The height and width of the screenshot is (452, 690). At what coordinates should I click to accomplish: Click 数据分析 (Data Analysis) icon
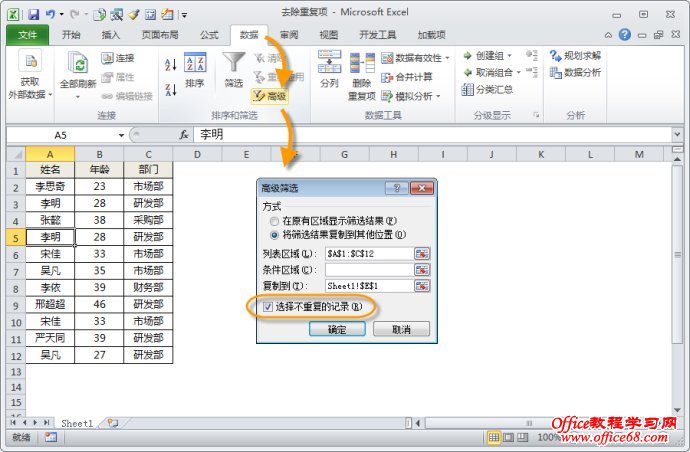point(555,72)
